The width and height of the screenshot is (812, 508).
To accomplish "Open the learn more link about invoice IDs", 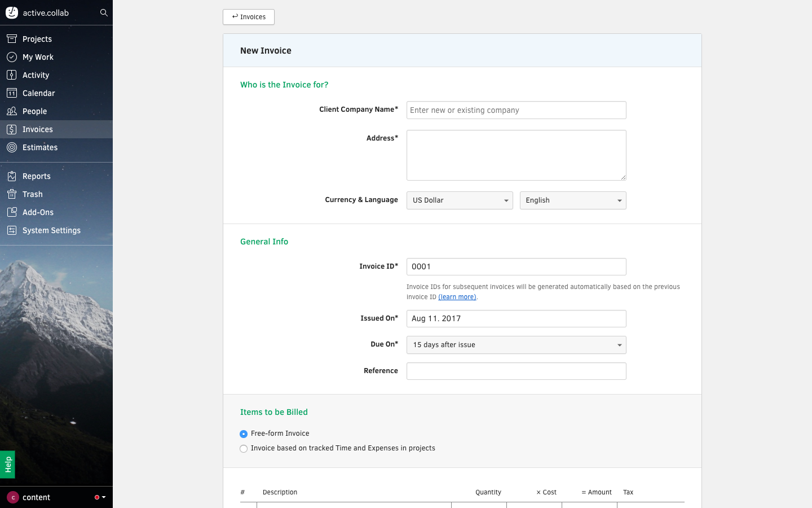I will coord(457,296).
